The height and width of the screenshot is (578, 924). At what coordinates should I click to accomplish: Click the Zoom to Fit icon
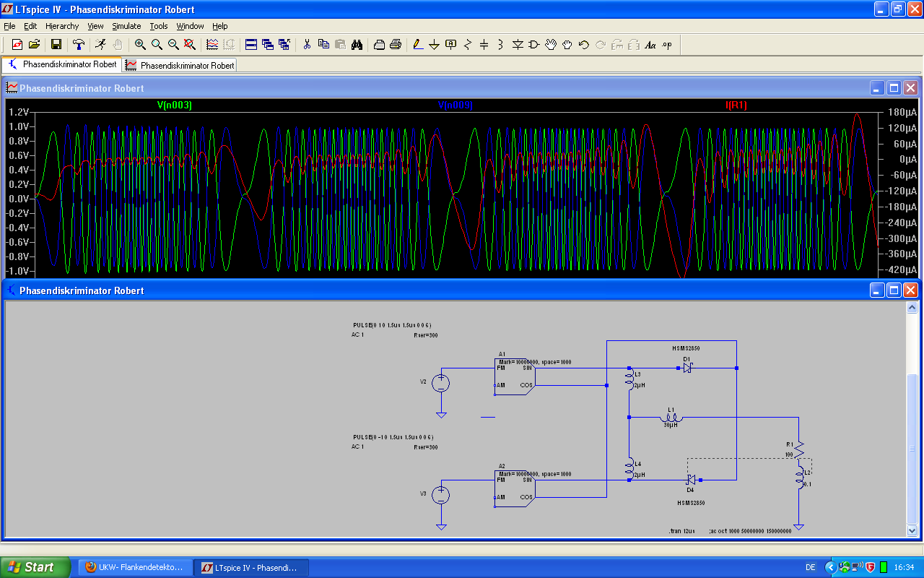190,45
